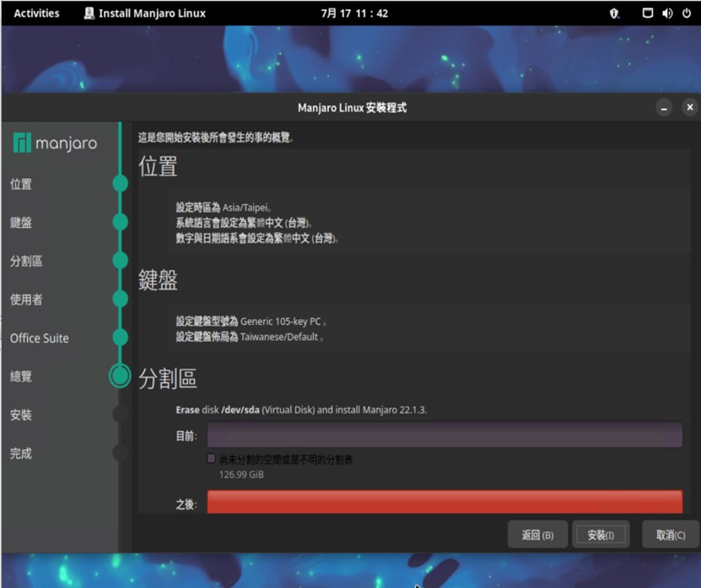Click the Erase disk /dev/sda description
This screenshot has width=701, height=588.
[301, 410]
